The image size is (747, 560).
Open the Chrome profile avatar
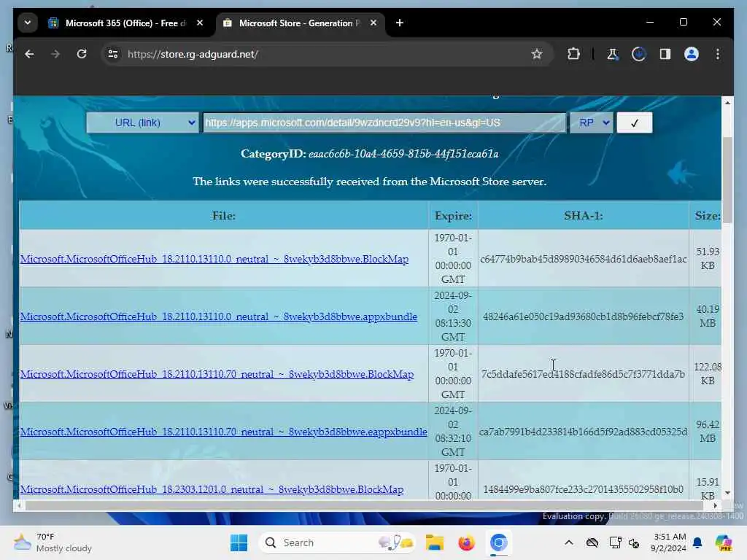pyautogui.click(x=692, y=54)
